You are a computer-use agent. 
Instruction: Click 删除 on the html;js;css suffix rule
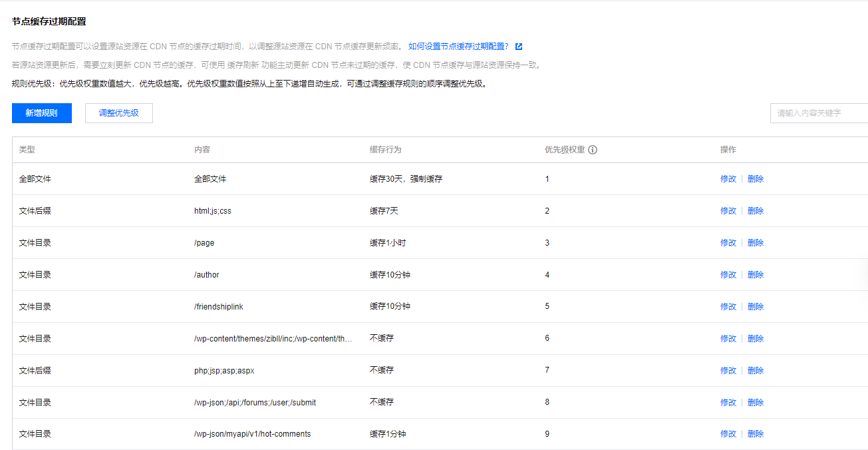pyautogui.click(x=756, y=210)
